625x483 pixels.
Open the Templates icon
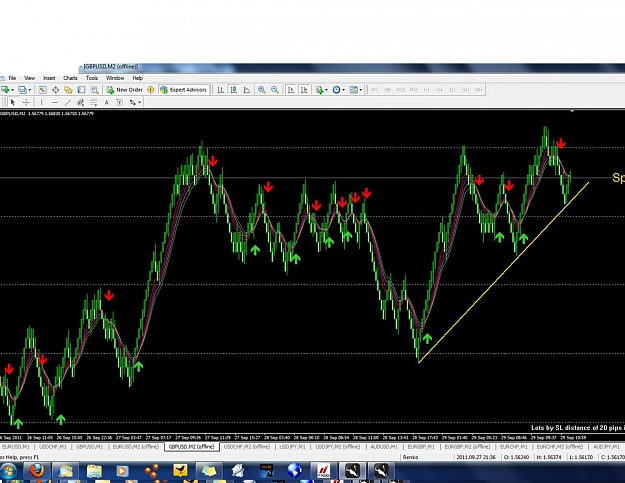pos(354,90)
